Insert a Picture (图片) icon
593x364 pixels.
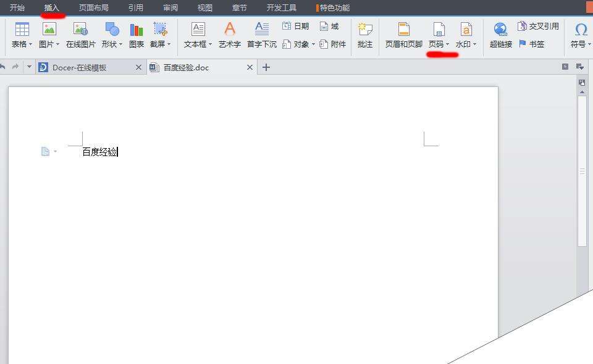(x=49, y=29)
